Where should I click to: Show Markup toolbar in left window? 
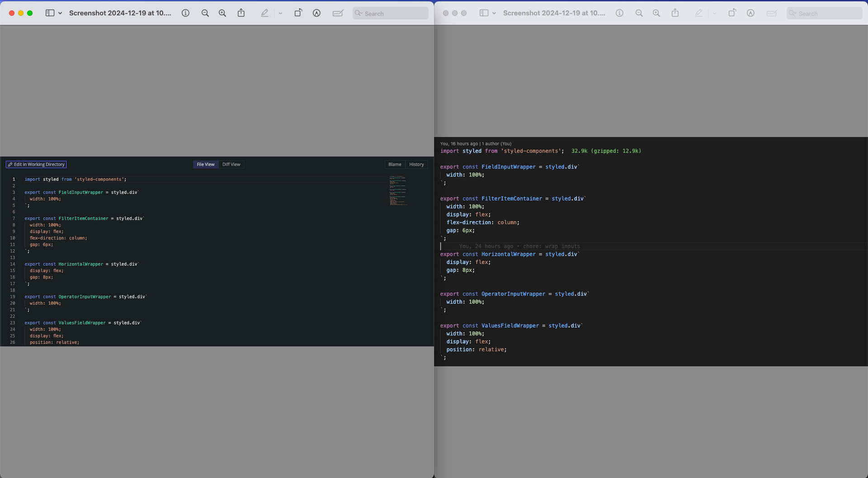[x=316, y=13]
